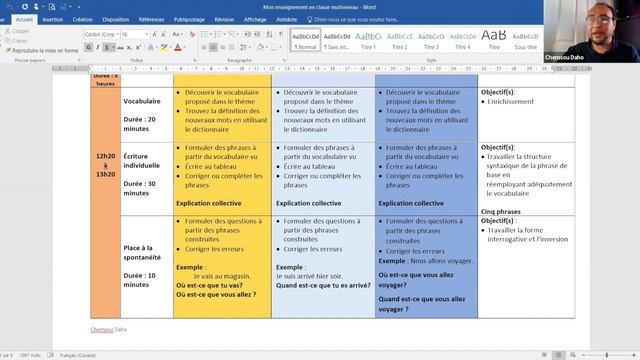Viewport: 640px width, 360px height.
Task: Toggle subscript formatting (x₂)
Action: [x=129, y=48]
